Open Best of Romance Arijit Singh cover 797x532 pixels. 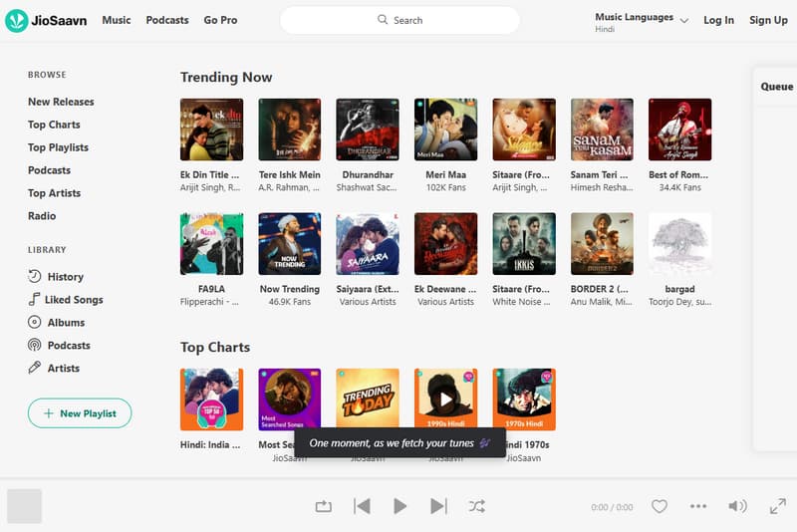tap(680, 130)
